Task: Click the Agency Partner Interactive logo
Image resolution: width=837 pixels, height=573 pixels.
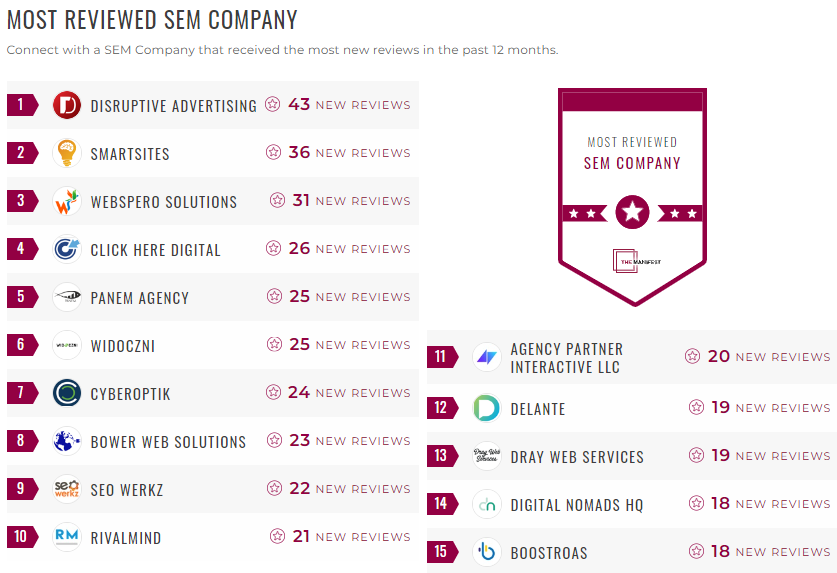Action: point(487,357)
